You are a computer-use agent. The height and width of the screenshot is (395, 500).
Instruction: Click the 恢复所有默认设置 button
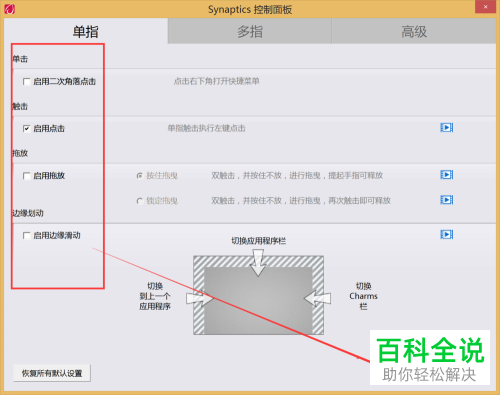(x=52, y=373)
